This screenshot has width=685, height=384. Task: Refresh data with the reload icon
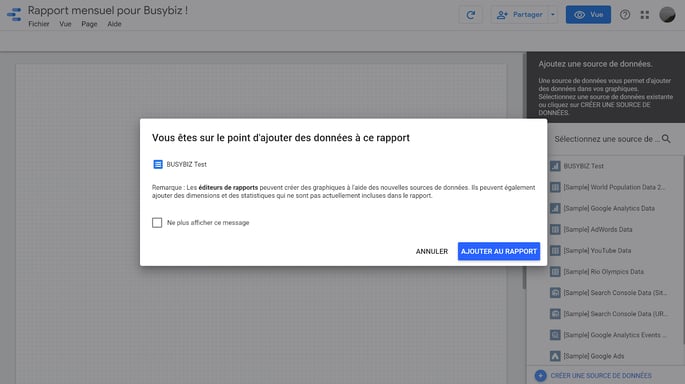pyautogui.click(x=471, y=15)
